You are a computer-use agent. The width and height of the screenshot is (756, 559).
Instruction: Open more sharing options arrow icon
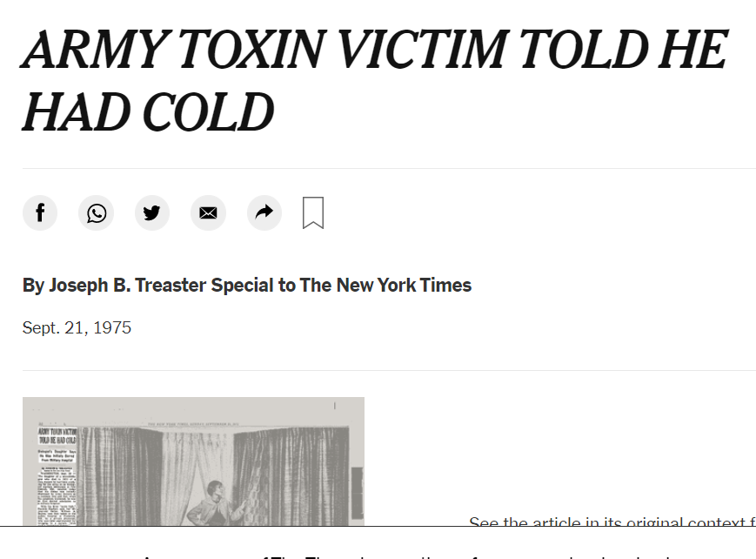[x=264, y=213]
